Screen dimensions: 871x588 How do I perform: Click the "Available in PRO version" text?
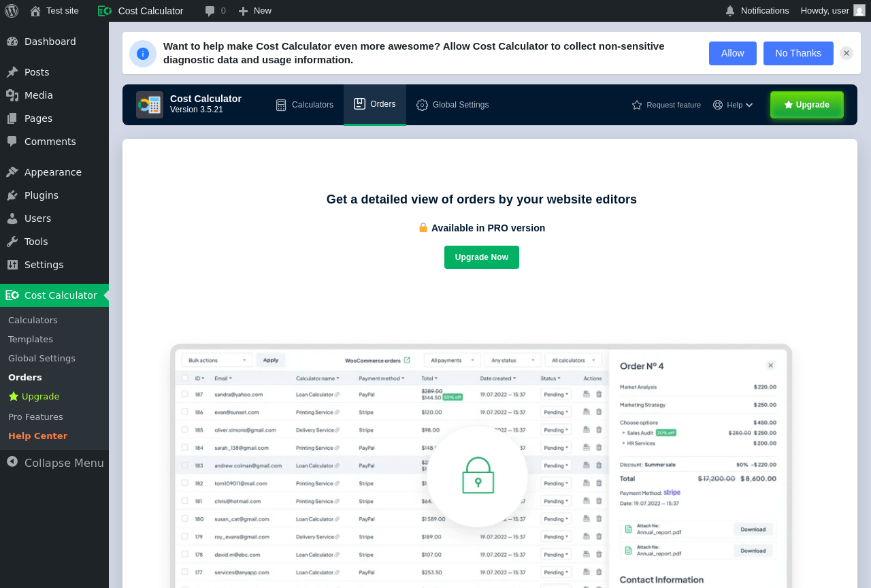[488, 228]
